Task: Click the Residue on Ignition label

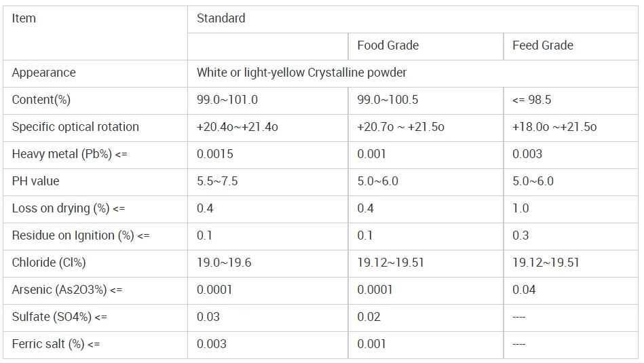Action: pyautogui.click(x=95, y=236)
